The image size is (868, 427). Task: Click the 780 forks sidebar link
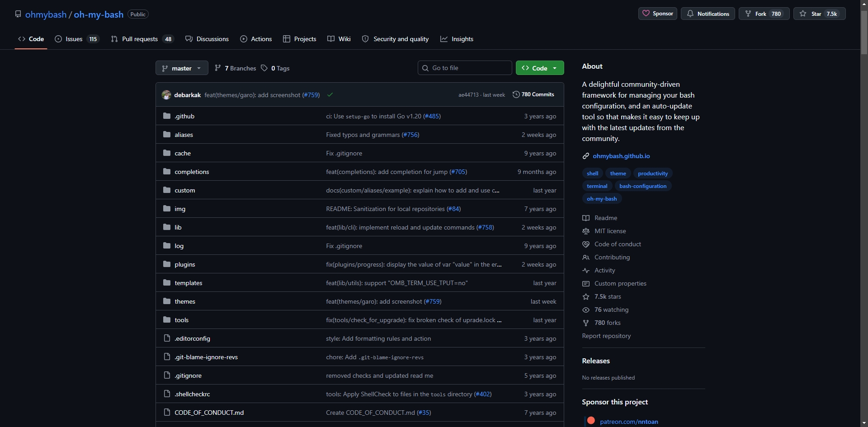pyautogui.click(x=608, y=323)
